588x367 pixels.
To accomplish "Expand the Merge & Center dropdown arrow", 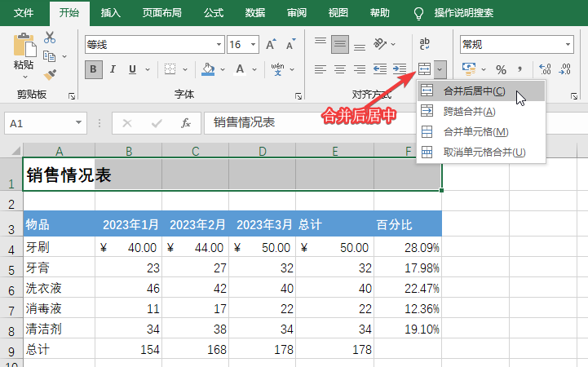I will pos(440,69).
